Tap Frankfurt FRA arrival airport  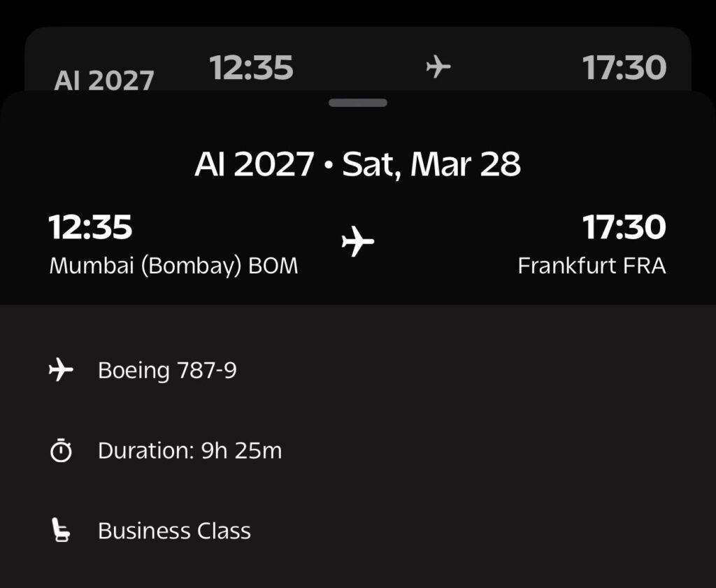[593, 266]
